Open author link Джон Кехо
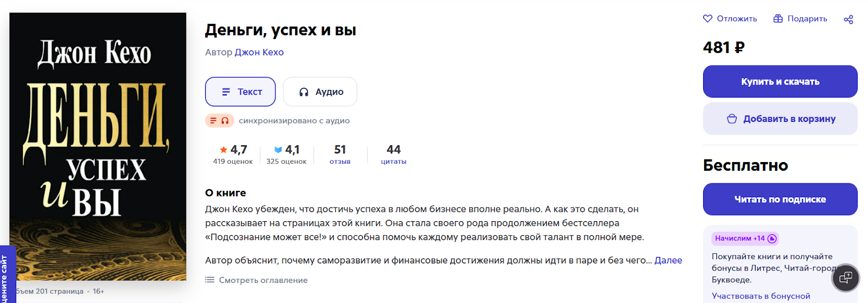 (259, 52)
